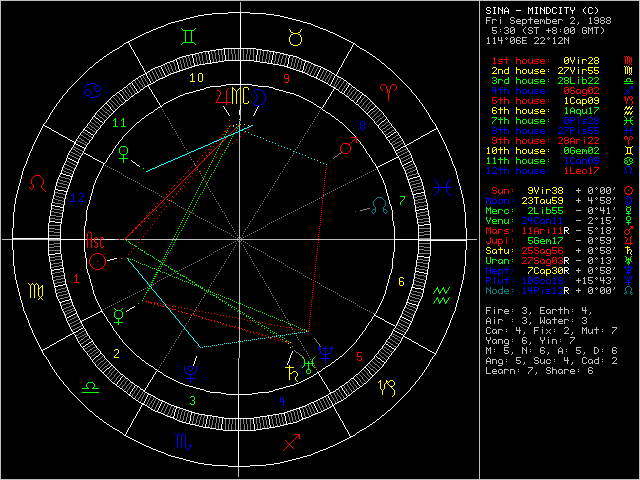Select the blue Pluto glyph inside the wheel
The width and height of the screenshot is (640, 480).
(188, 371)
